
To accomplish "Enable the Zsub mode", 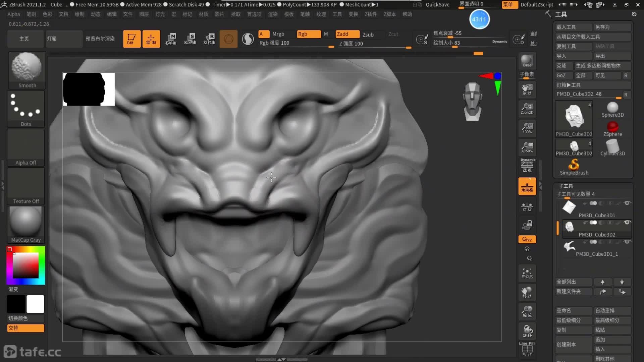I will (x=368, y=35).
